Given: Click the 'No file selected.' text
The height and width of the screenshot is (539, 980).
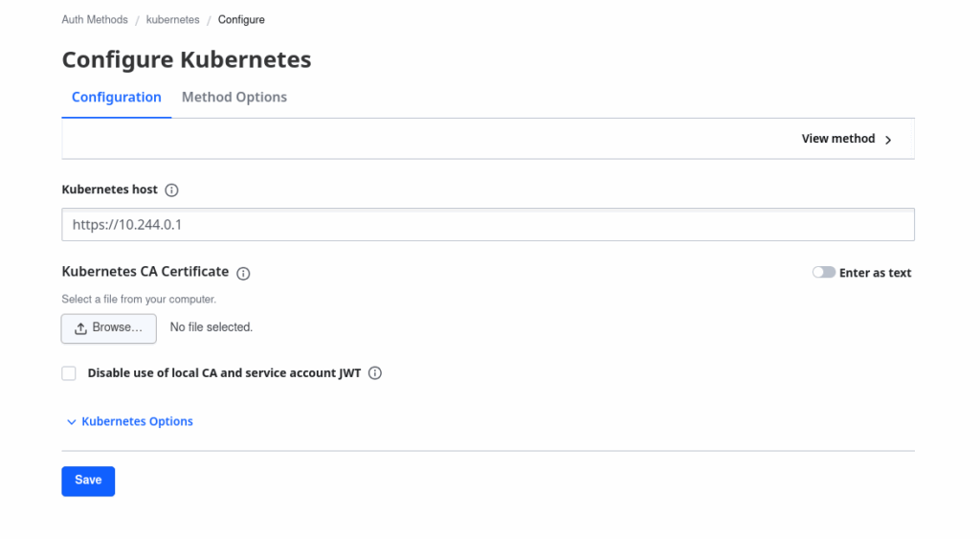Looking at the screenshot, I should [212, 327].
